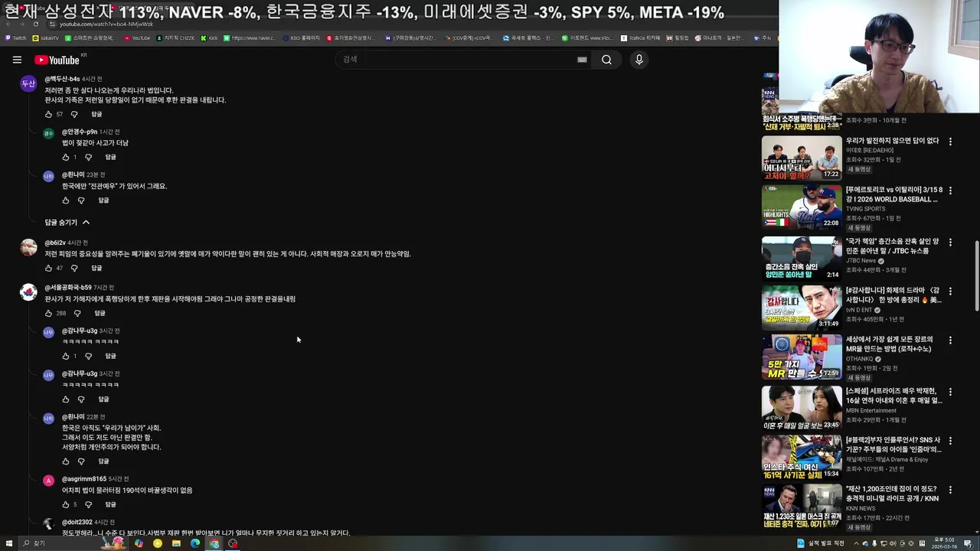Like the comment by @백두산-b4s
980x551 pixels.
pos(48,114)
